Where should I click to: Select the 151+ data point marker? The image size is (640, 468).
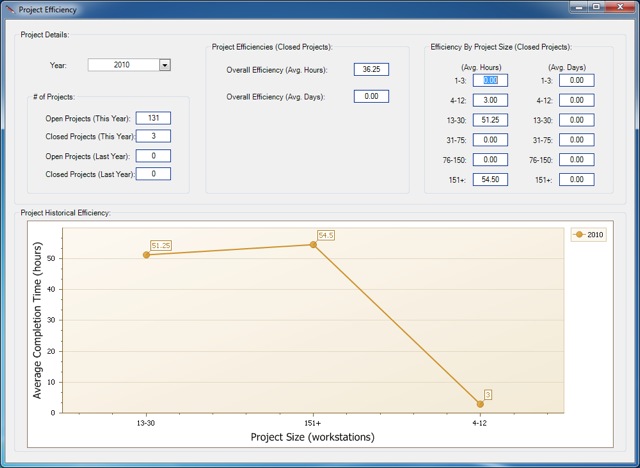[313, 244]
